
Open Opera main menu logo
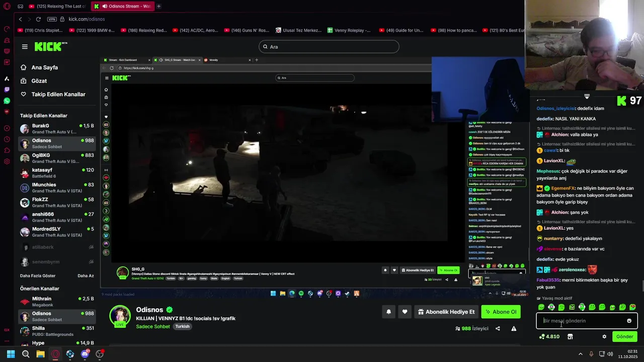[x=7, y=6]
